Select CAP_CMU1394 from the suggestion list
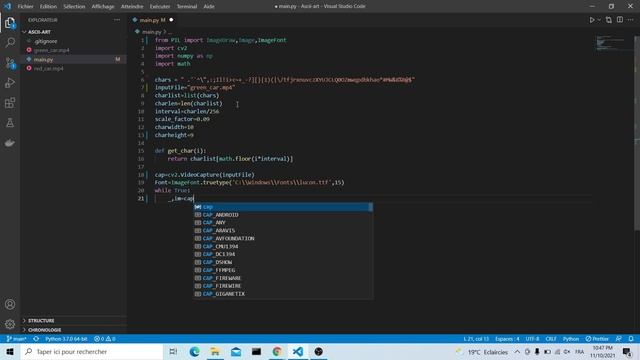The height and width of the screenshot is (360, 640). pyautogui.click(x=283, y=247)
